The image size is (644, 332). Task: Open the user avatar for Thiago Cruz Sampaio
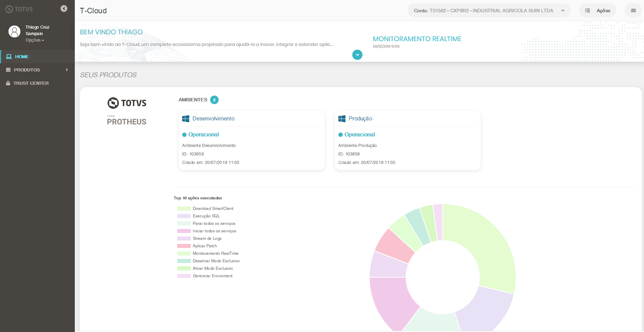pos(14,32)
